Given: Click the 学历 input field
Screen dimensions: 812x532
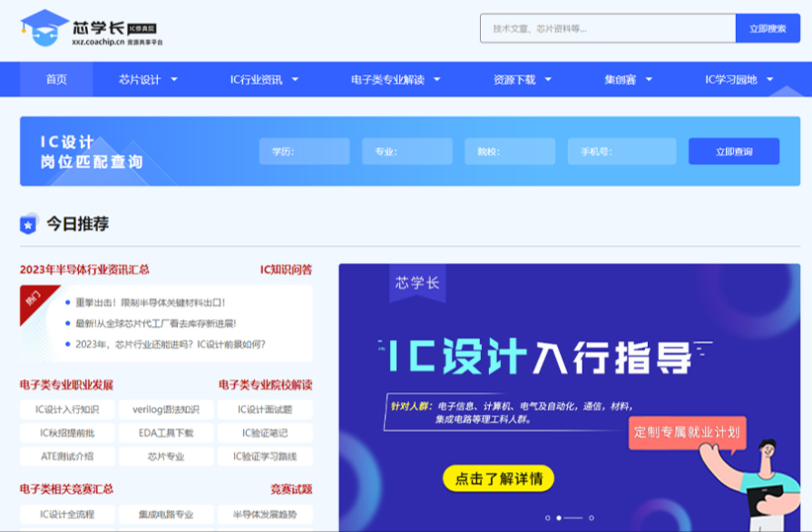Looking at the screenshot, I should pyautogui.click(x=305, y=152).
